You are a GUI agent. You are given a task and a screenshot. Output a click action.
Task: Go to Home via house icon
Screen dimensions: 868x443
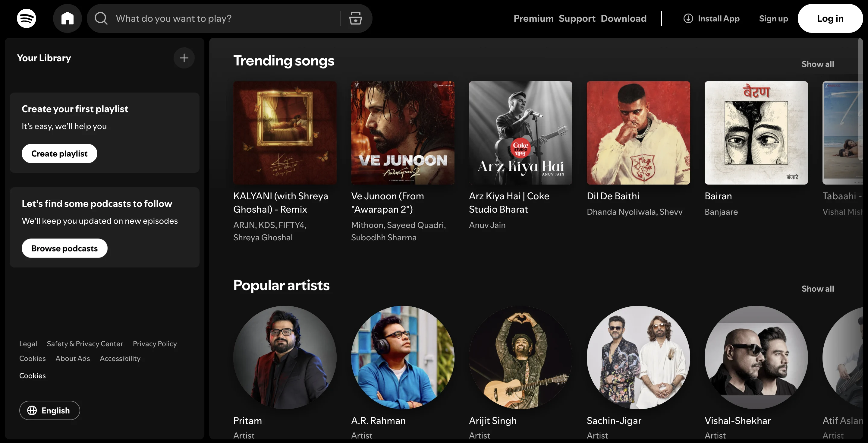click(68, 18)
